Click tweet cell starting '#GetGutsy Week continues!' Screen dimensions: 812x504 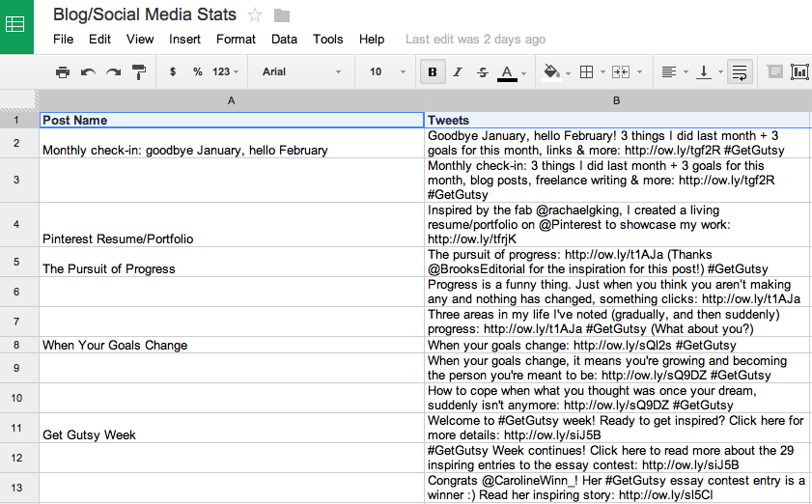pos(618,458)
